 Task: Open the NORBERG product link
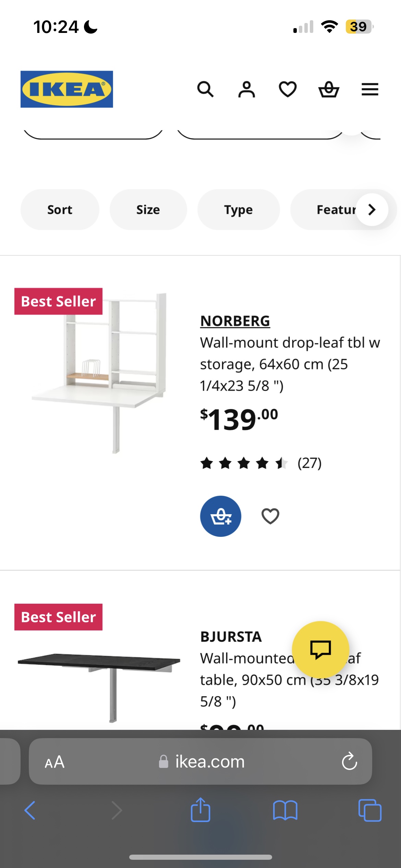click(x=235, y=321)
